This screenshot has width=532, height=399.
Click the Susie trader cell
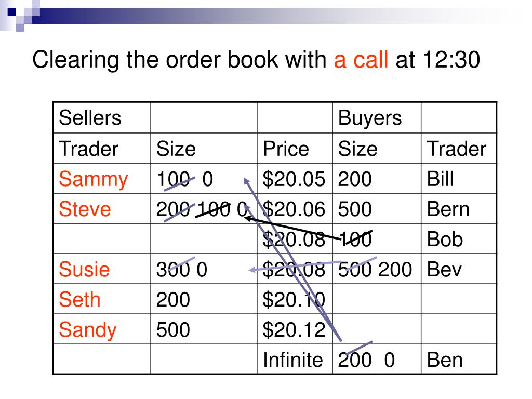(102, 269)
